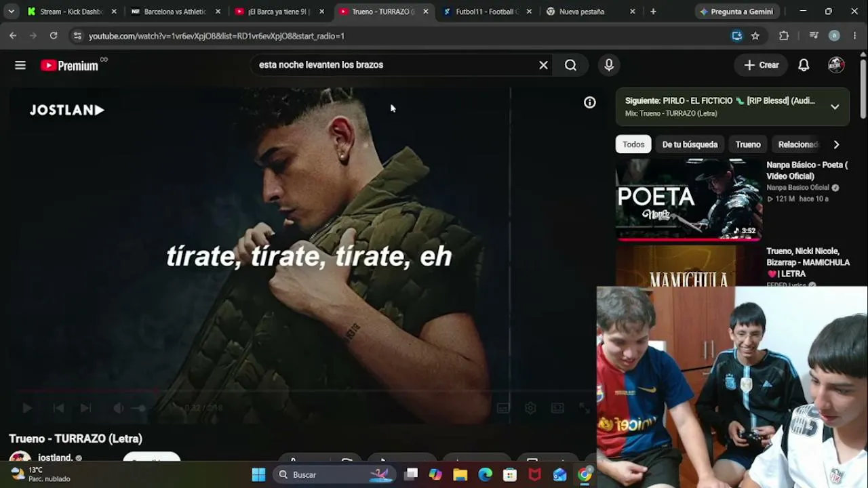Toggle subtitles in the video player
Image resolution: width=868 pixels, height=488 pixels.
click(503, 408)
